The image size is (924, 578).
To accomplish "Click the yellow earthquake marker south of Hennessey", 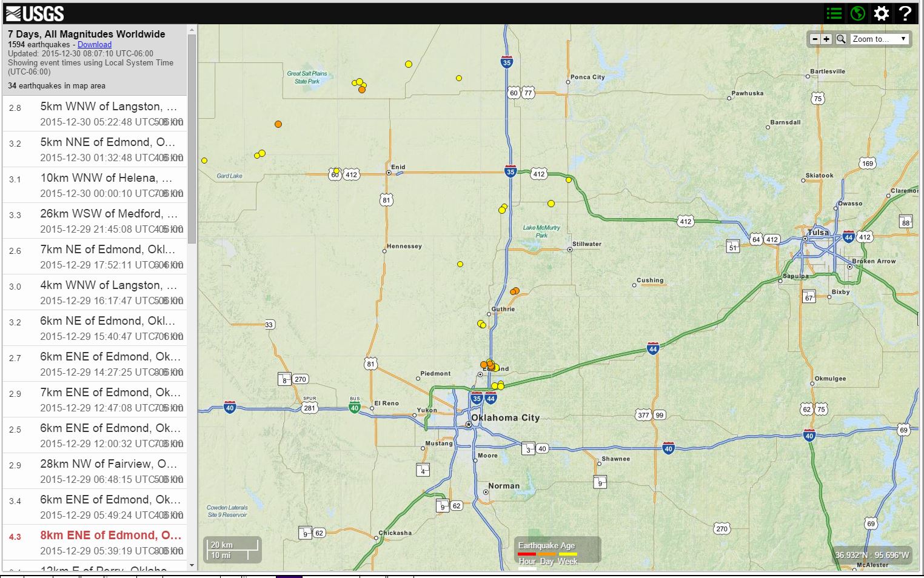I will coord(460,264).
